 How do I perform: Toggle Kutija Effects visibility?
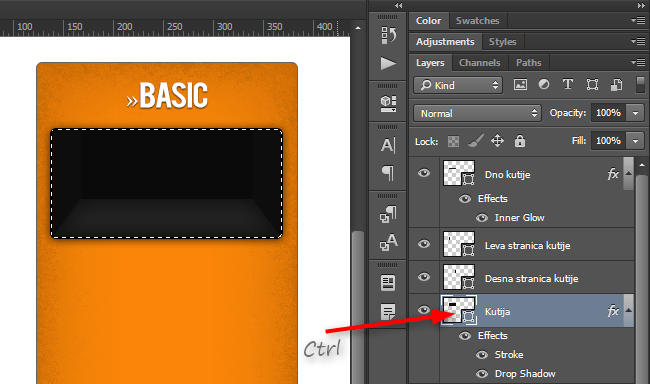465,335
